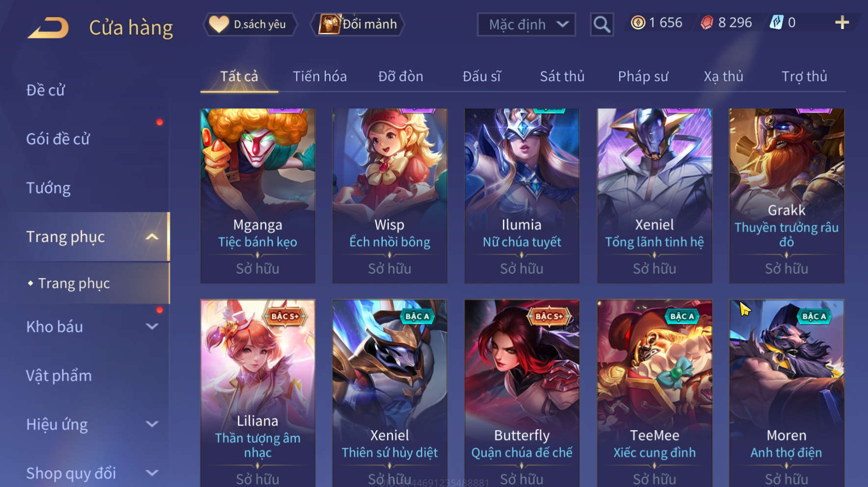Screen dimensions: 868x487
Task: Select the Ilumia Nữ chúa tuyết skin card
Action: 522,196
